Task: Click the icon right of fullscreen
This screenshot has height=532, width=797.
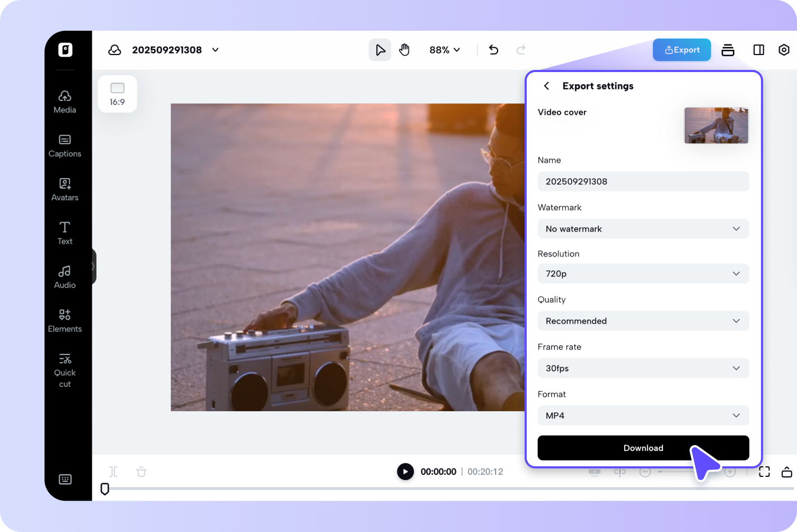Action: pos(787,472)
